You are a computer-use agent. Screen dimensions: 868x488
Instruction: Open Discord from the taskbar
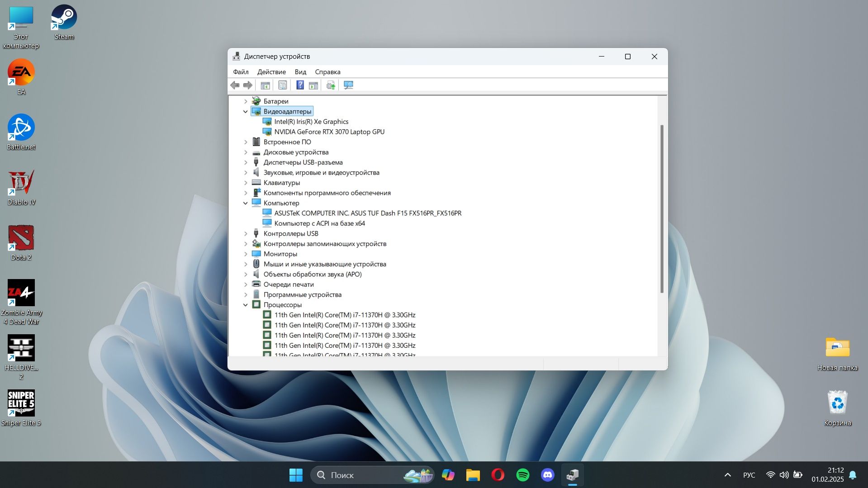pyautogui.click(x=547, y=475)
